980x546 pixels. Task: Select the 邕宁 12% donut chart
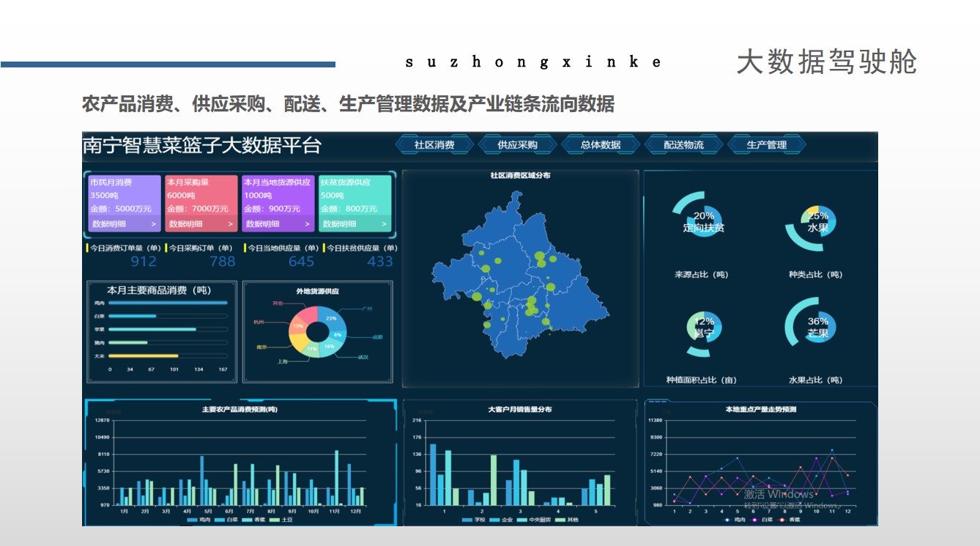[704, 328]
